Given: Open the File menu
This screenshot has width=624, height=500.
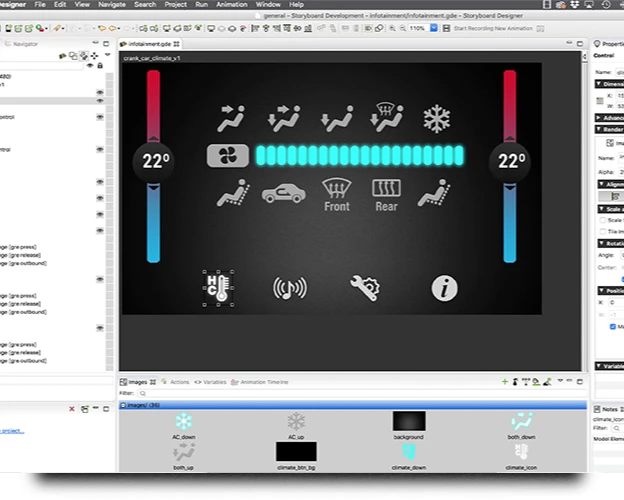Looking at the screenshot, I should [x=40, y=4].
